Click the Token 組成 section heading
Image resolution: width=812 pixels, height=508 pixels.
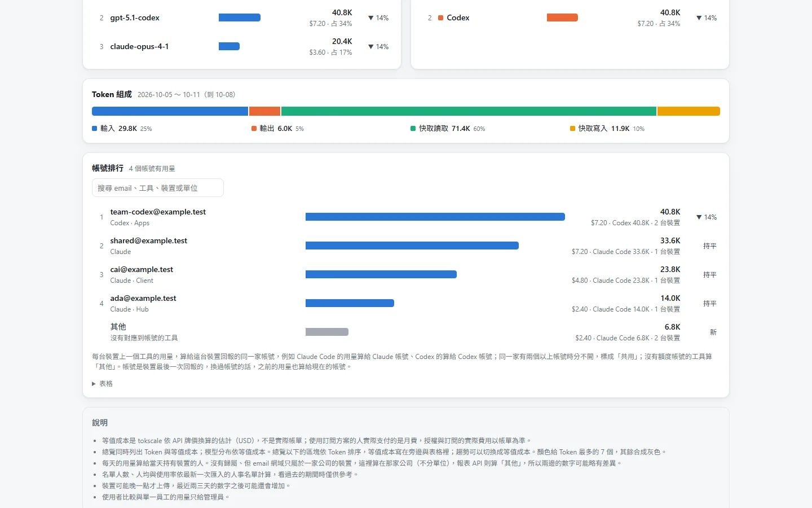click(112, 94)
